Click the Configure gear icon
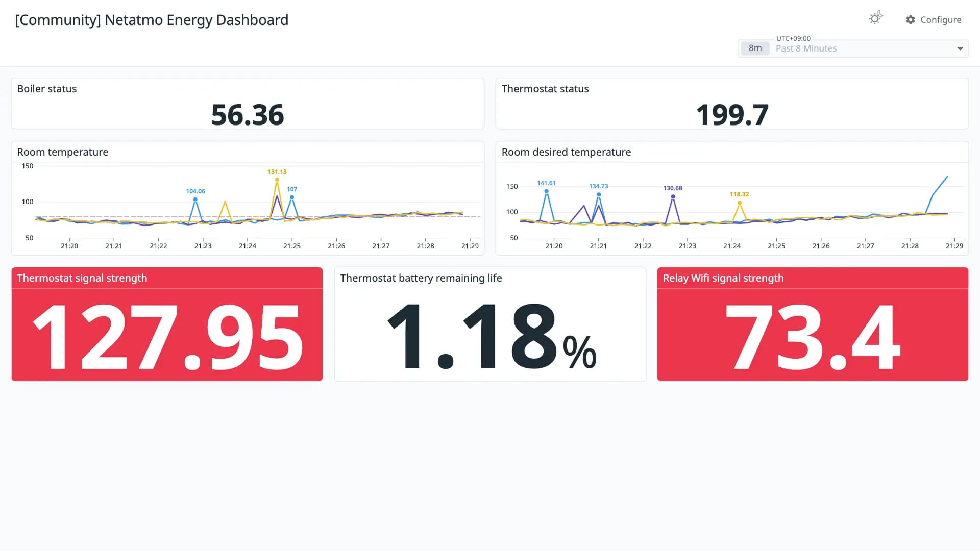This screenshot has width=980, height=551. coord(911,19)
